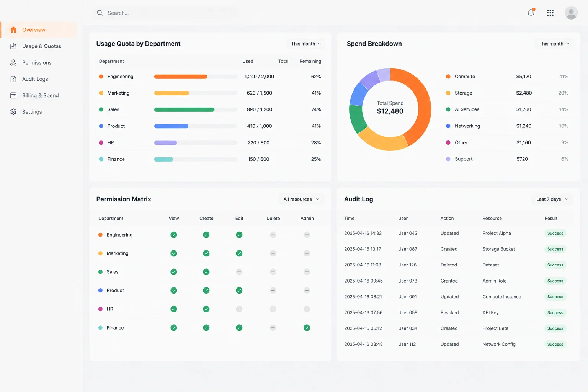Disable Finance Admin permission
Viewport: 588px width, 392px height.
click(307, 328)
